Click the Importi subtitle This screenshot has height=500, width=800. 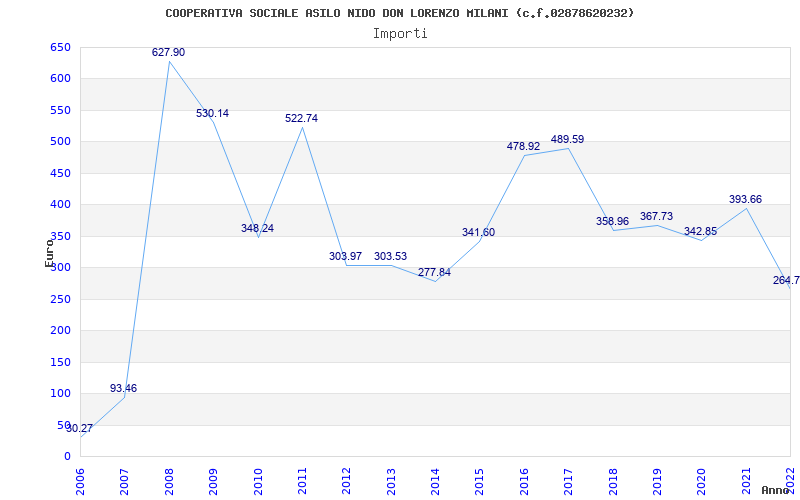pos(399,34)
